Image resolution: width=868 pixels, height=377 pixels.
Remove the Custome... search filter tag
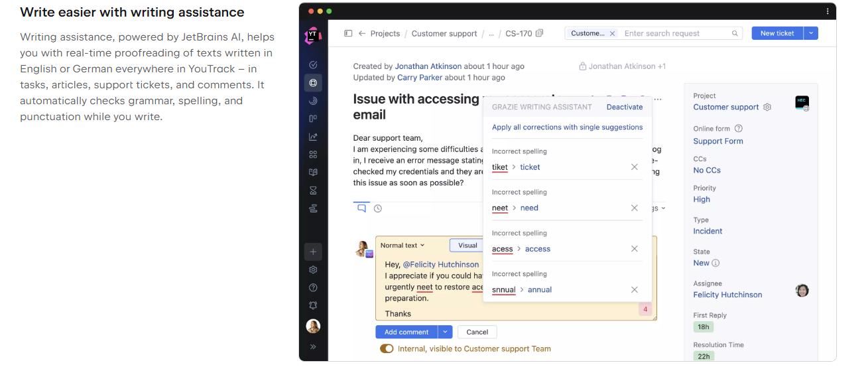[612, 33]
